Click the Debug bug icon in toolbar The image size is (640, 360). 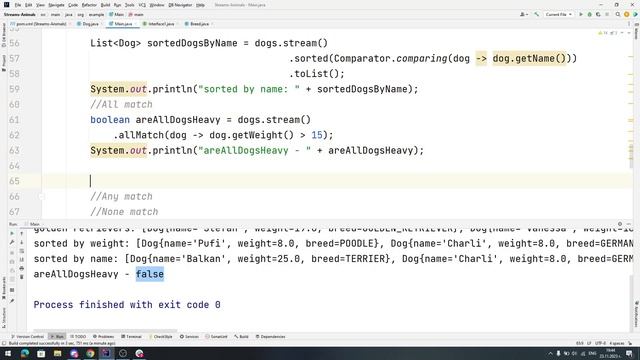coord(589,14)
